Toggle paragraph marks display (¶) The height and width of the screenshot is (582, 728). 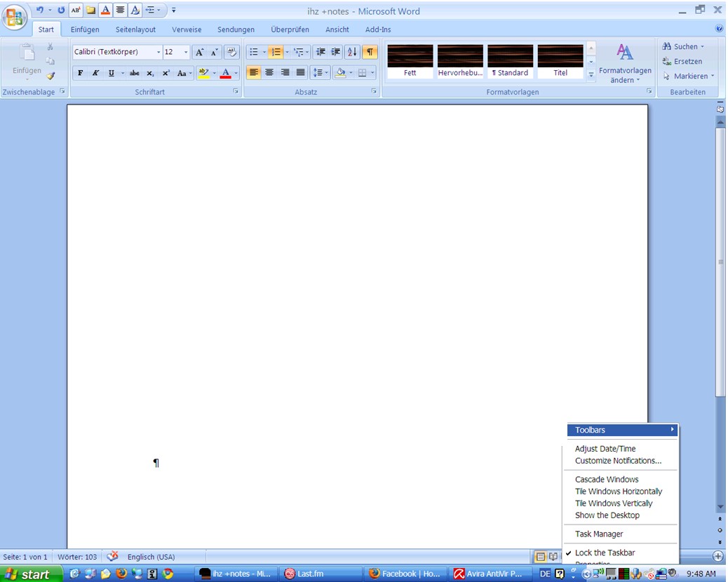coord(370,52)
